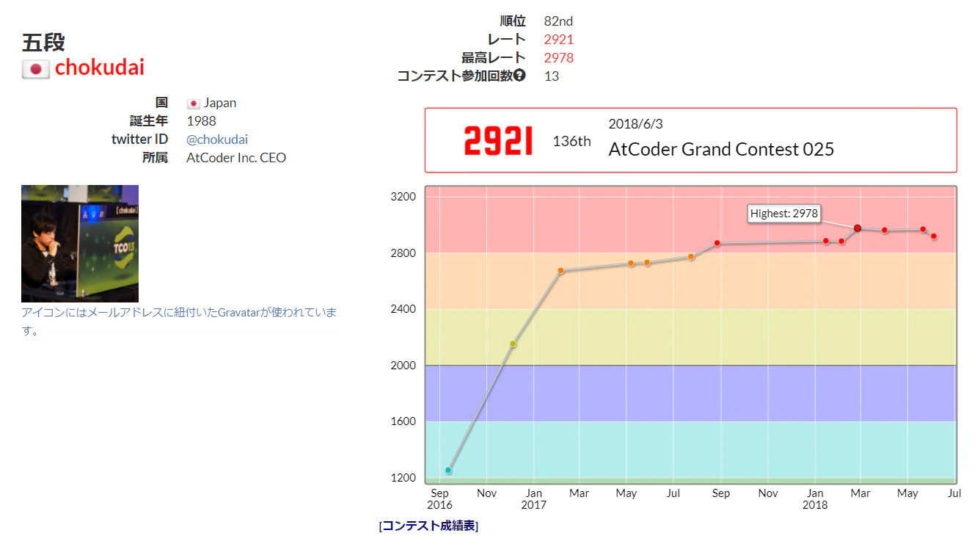The image size is (980, 555).
Task: Click the birth year 1988
Action: coord(202,121)
